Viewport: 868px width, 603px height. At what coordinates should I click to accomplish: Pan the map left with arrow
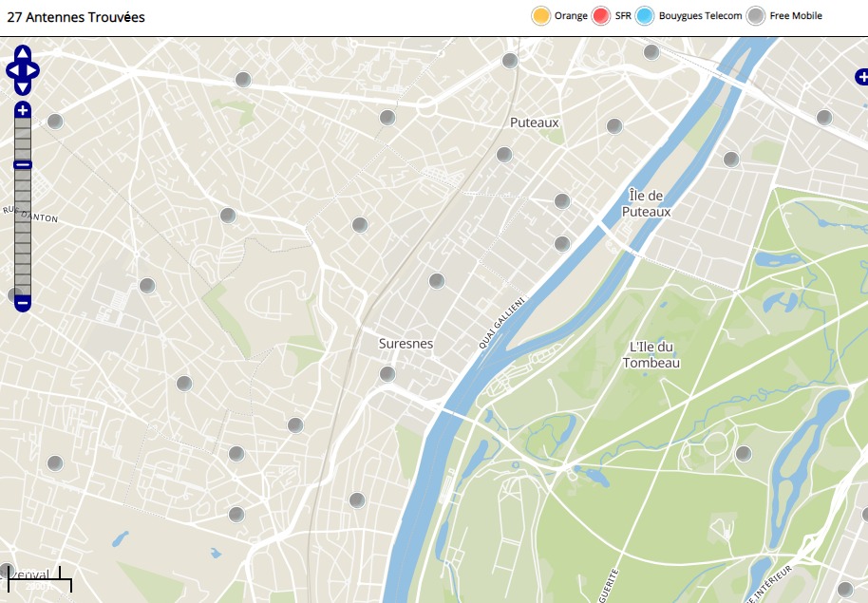click(x=11, y=69)
